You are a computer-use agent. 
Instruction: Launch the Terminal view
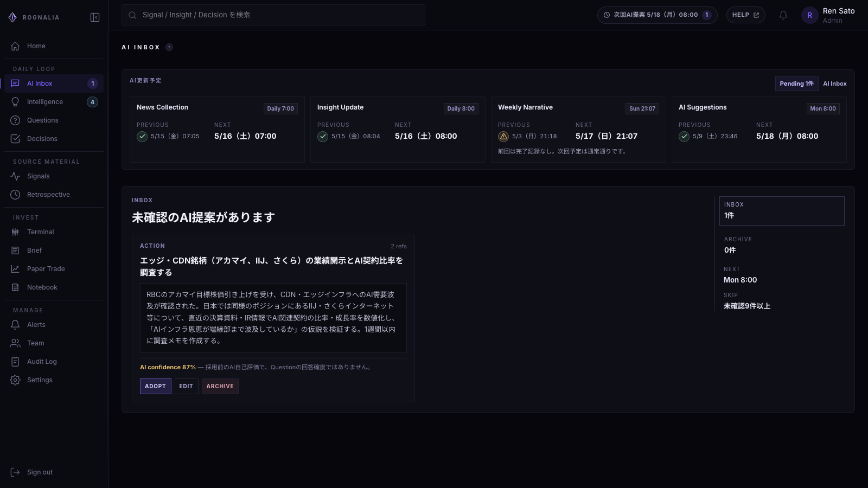[54, 232]
